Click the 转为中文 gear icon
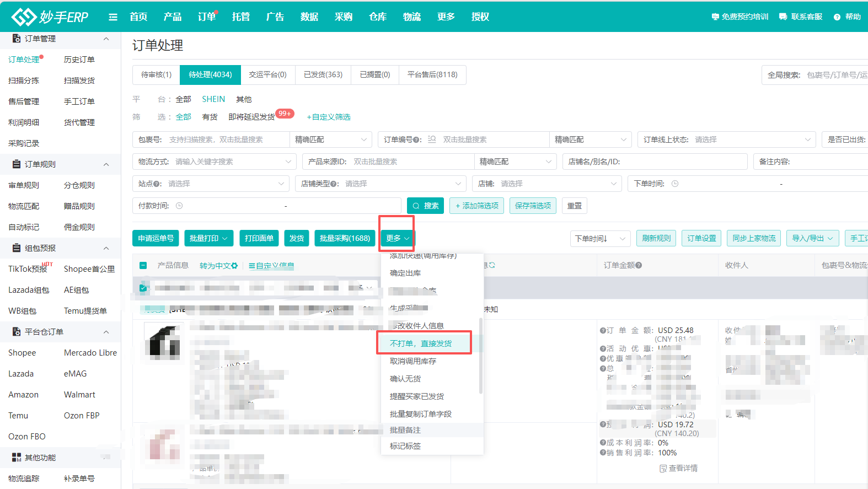 tap(235, 266)
